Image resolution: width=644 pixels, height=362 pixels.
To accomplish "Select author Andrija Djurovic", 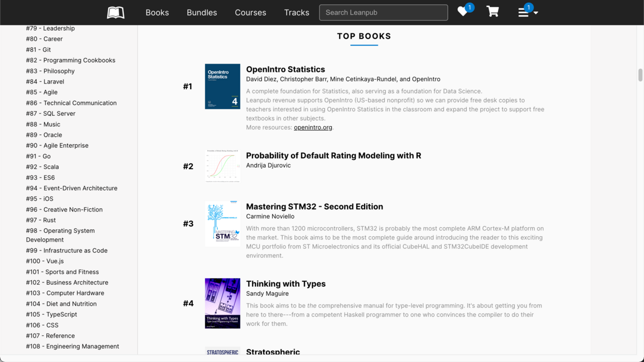I will tap(268, 165).
